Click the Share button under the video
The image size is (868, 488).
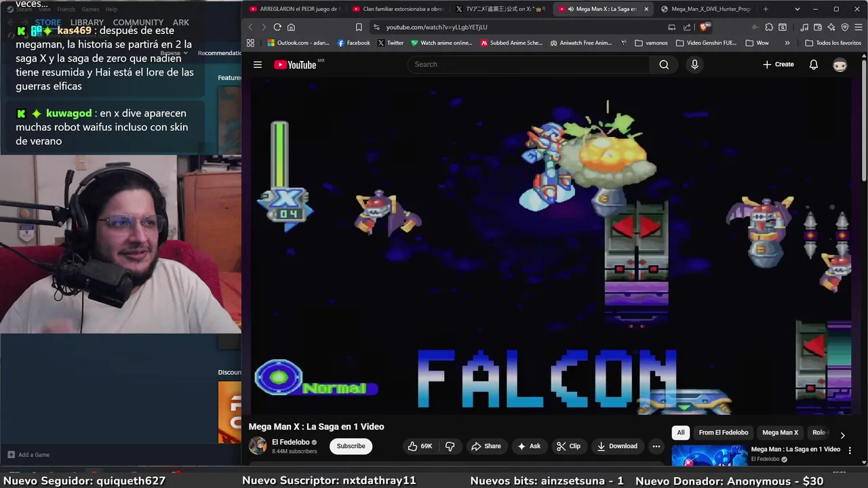tap(486, 446)
